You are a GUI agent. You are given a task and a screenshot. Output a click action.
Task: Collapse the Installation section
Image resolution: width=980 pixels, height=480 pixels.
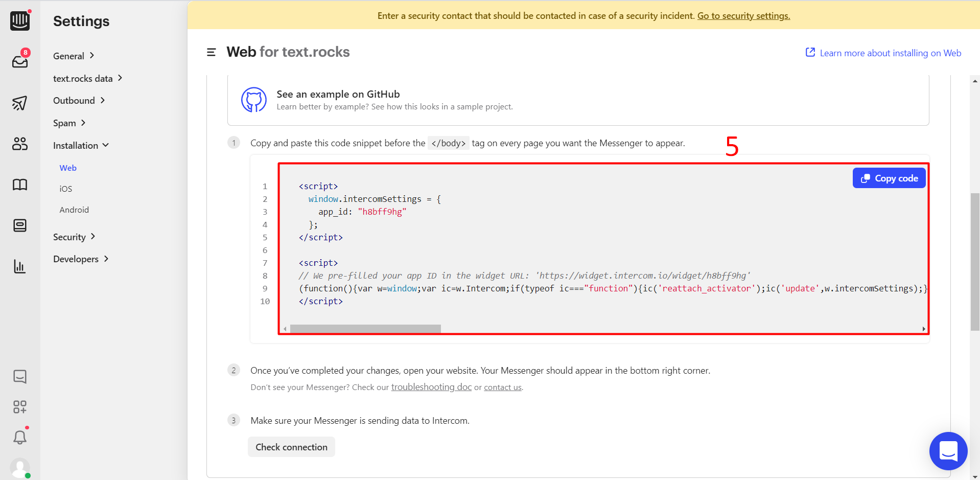pyautogui.click(x=81, y=145)
